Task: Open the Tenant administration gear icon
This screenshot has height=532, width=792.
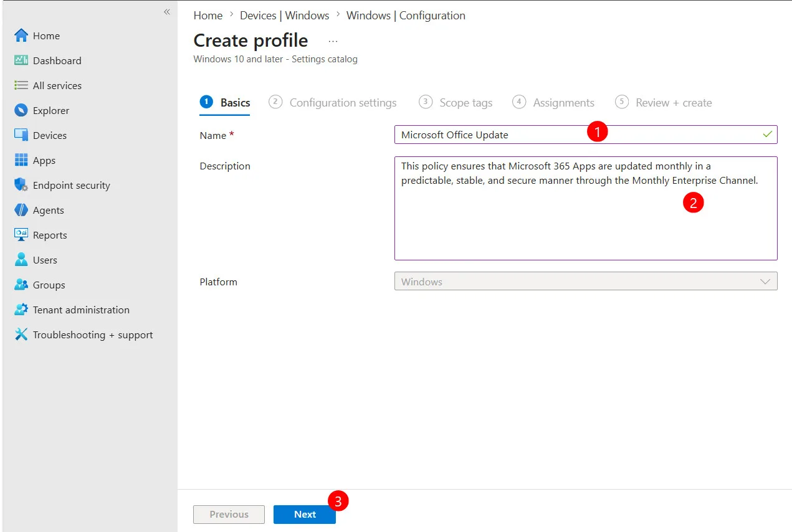Action: click(21, 310)
